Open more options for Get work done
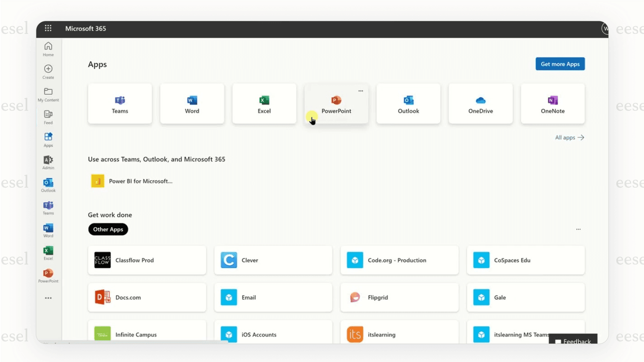 (578, 229)
